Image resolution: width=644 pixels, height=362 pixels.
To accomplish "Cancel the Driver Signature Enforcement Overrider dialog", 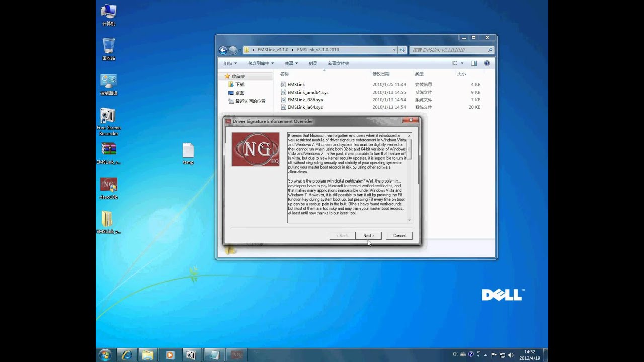I will (399, 235).
